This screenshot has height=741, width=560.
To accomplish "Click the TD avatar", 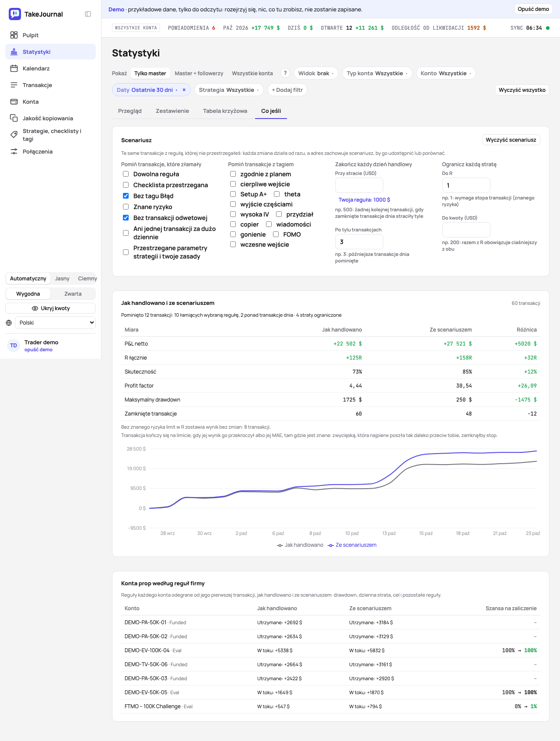I will pyautogui.click(x=14, y=346).
